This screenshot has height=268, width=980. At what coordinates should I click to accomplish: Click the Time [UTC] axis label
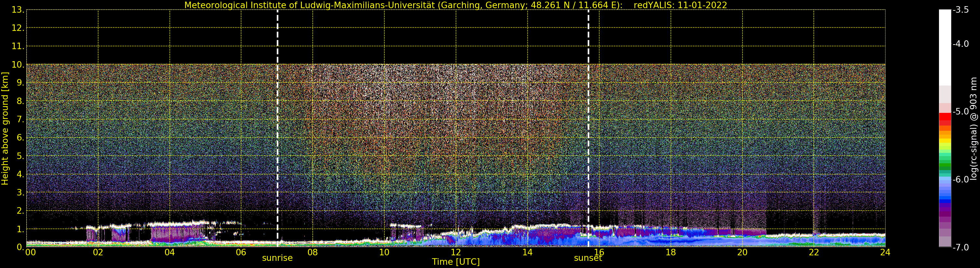tap(456, 262)
